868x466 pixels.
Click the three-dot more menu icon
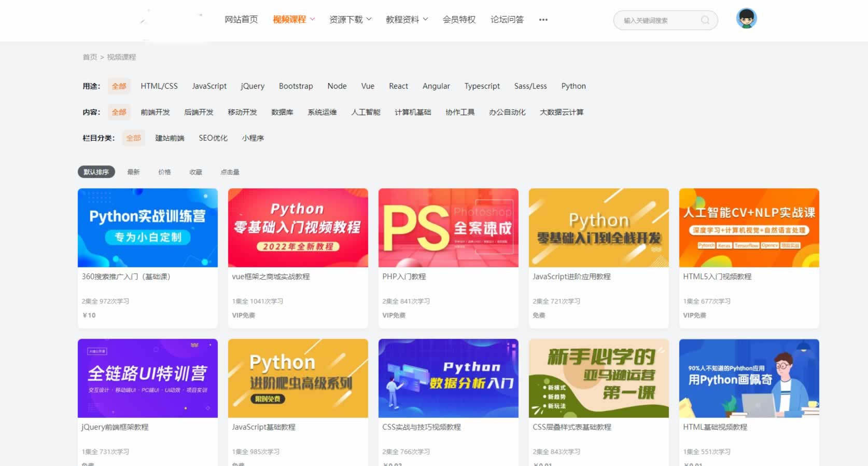(x=543, y=20)
